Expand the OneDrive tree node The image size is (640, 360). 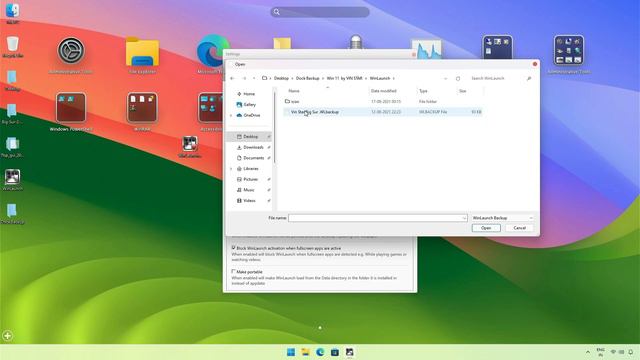pos(231,116)
